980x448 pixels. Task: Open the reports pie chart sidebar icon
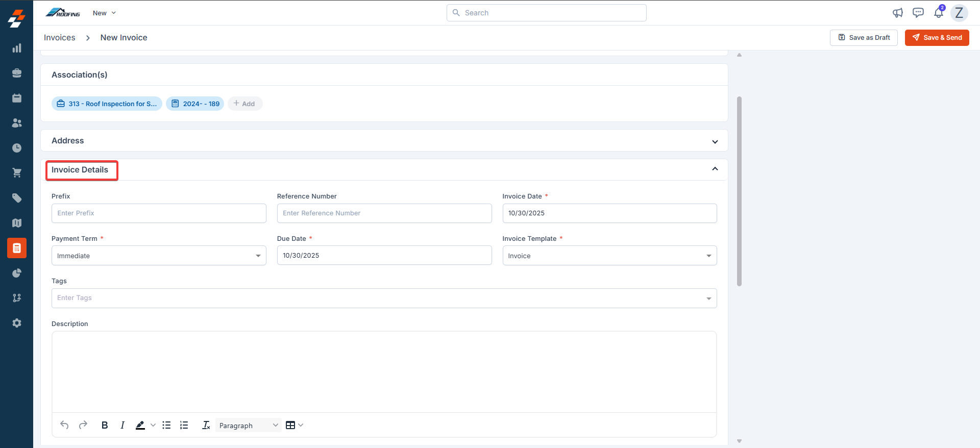17,273
